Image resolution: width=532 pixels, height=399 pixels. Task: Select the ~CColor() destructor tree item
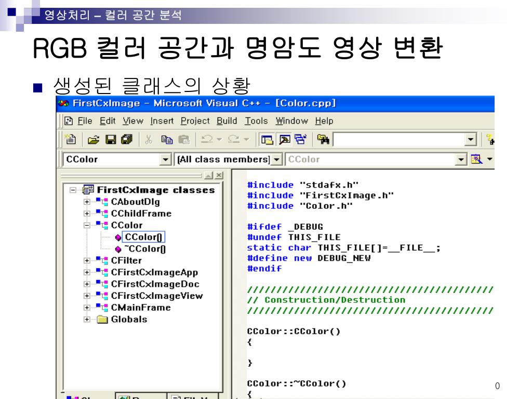(x=145, y=249)
